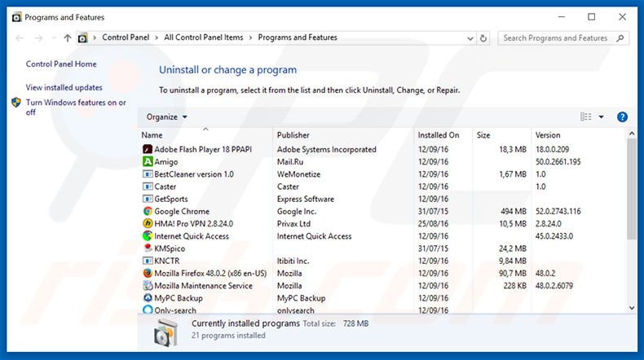Open the Control Panel Home link
Image resolution: width=644 pixels, height=360 pixels.
[x=61, y=64]
